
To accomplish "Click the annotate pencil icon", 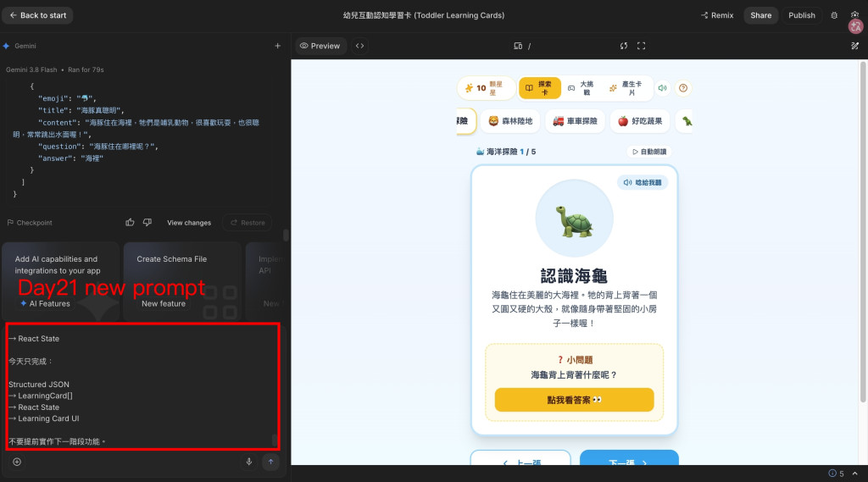I will tap(854, 46).
